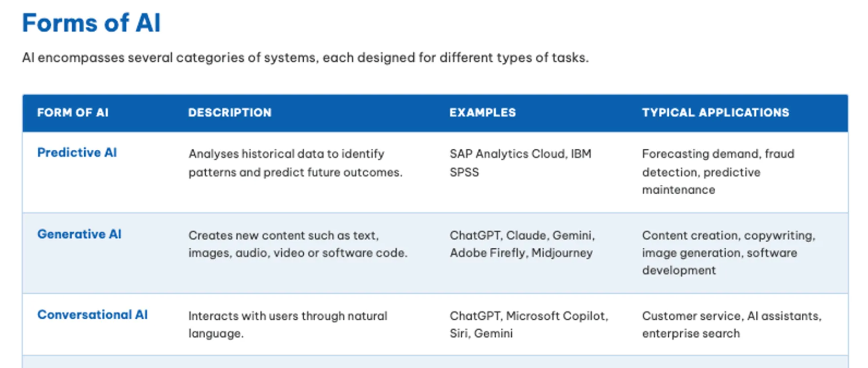This screenshot has width=868, height=368.
Task: Click the DESCRIPTION column header
Action: pyautogui.click(x=230, y=113)
